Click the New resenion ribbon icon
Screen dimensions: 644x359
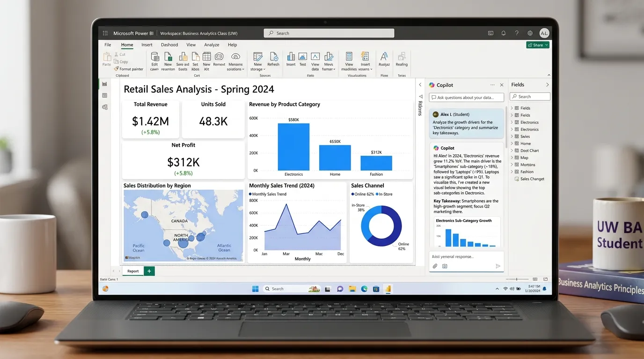(x=168, y=57)
